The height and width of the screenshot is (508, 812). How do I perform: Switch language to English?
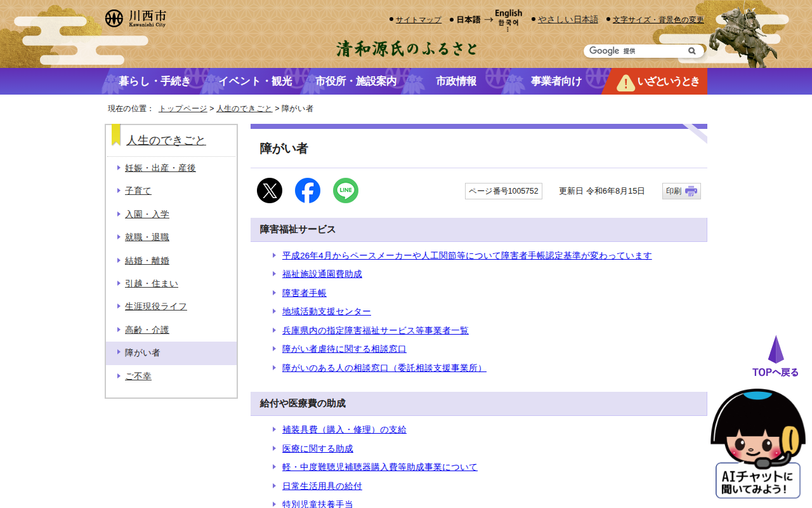(508, 13)
